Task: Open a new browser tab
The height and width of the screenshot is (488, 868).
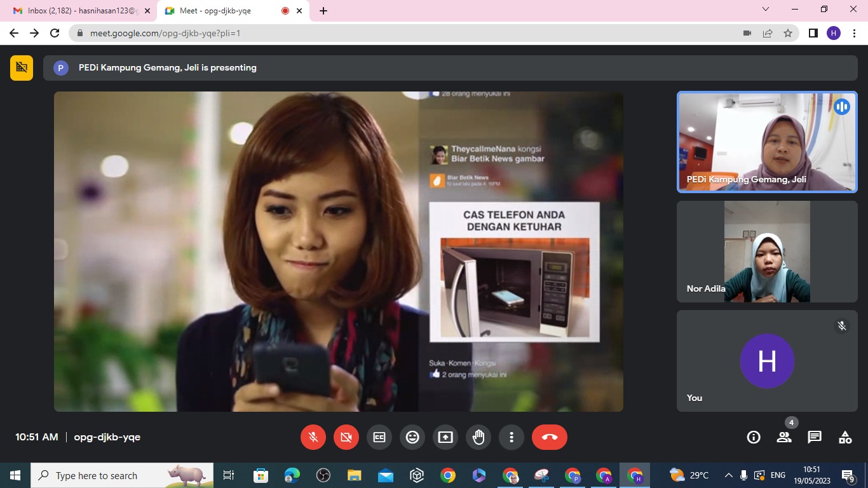Action: coord(323,11)
